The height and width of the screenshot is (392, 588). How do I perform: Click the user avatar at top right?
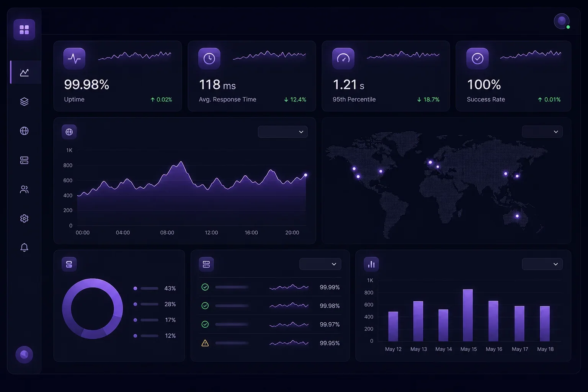[x=562, y=21]
